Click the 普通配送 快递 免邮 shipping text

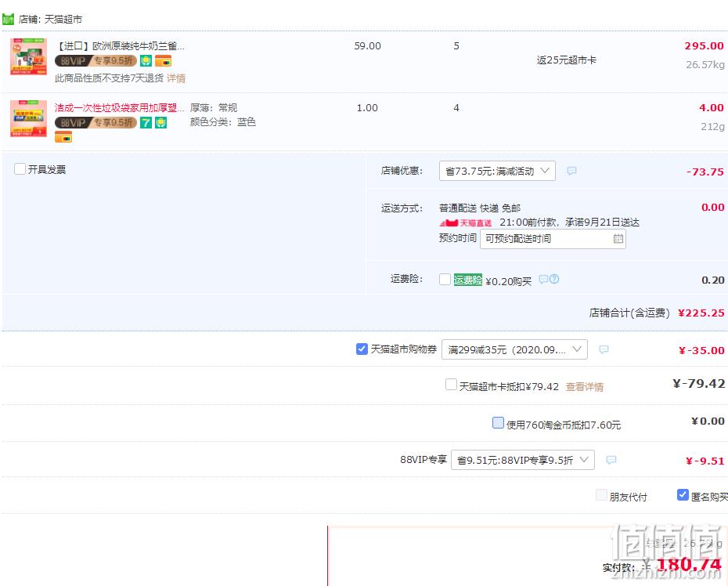tap(480, 208)
